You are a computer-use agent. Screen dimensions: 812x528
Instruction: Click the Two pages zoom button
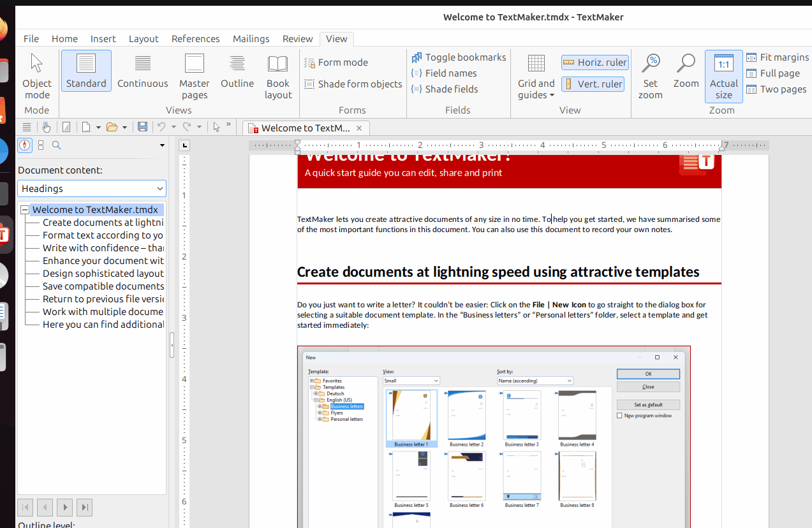click(776, 89)
